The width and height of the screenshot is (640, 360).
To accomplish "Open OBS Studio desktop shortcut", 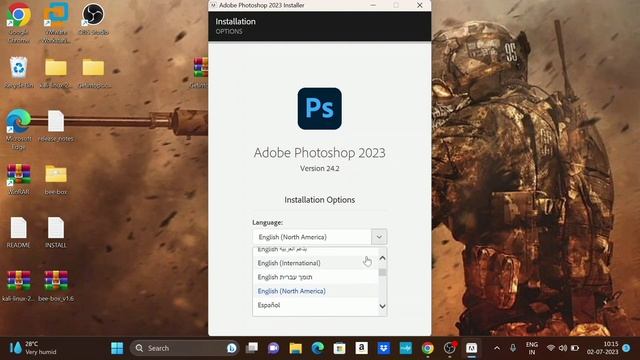I will click(93, 19).
